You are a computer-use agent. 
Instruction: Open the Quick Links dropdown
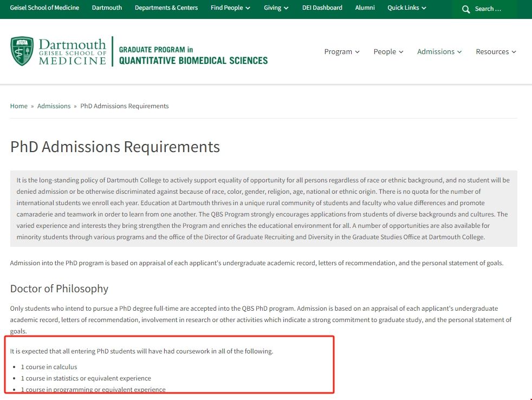[406, 8]
